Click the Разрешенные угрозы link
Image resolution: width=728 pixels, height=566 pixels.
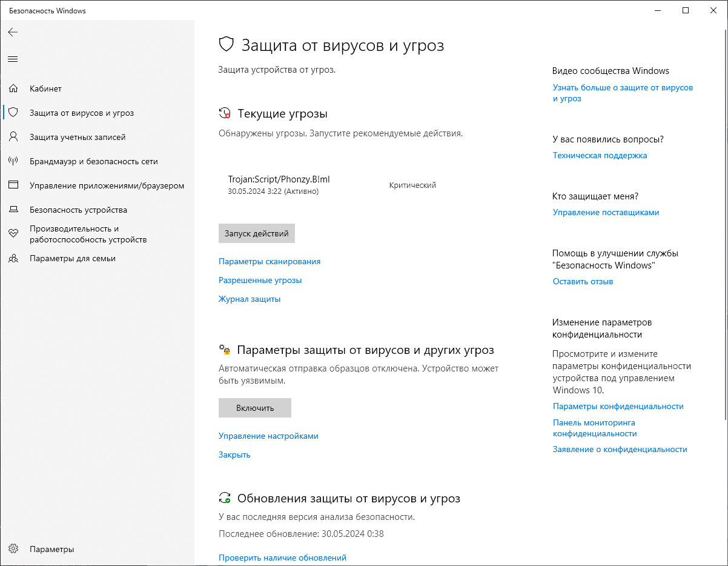260,280
